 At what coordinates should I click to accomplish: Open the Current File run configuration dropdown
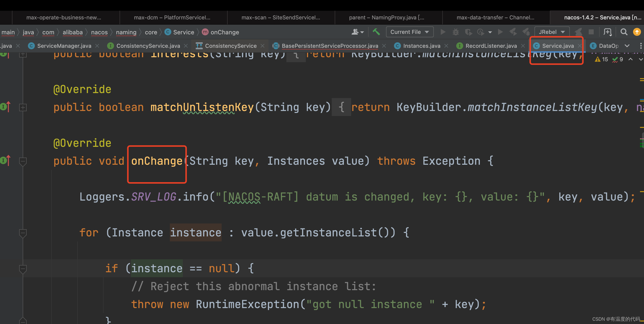pyautogui.click(x=409, y=32)
